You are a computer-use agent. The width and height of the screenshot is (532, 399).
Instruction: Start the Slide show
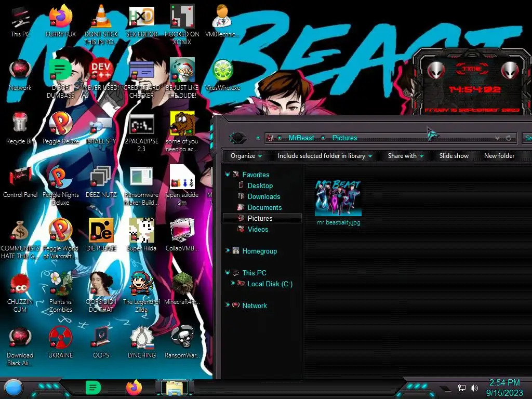(454, 156)
